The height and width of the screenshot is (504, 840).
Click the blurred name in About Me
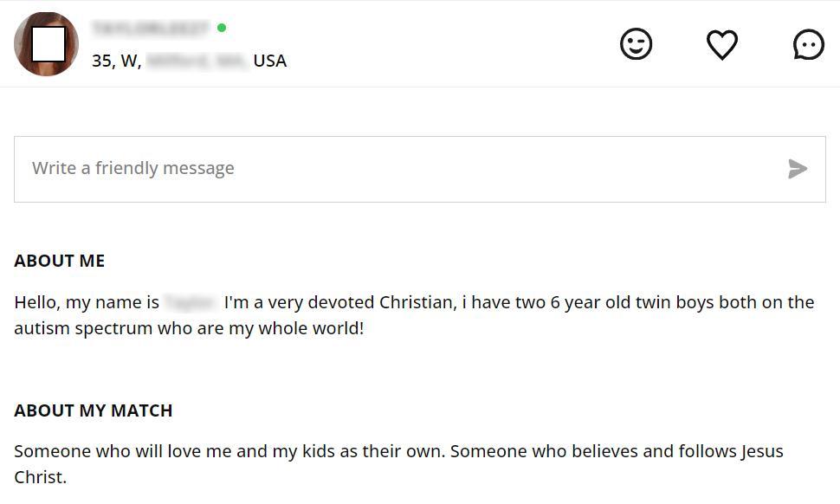tap(191, 303)
